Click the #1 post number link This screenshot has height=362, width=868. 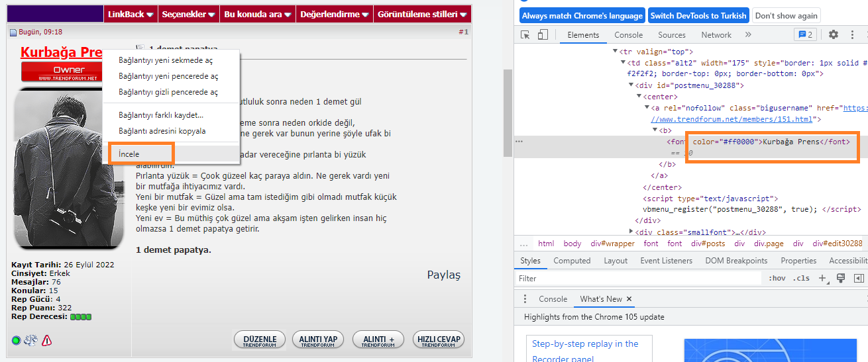coord(463,32)
